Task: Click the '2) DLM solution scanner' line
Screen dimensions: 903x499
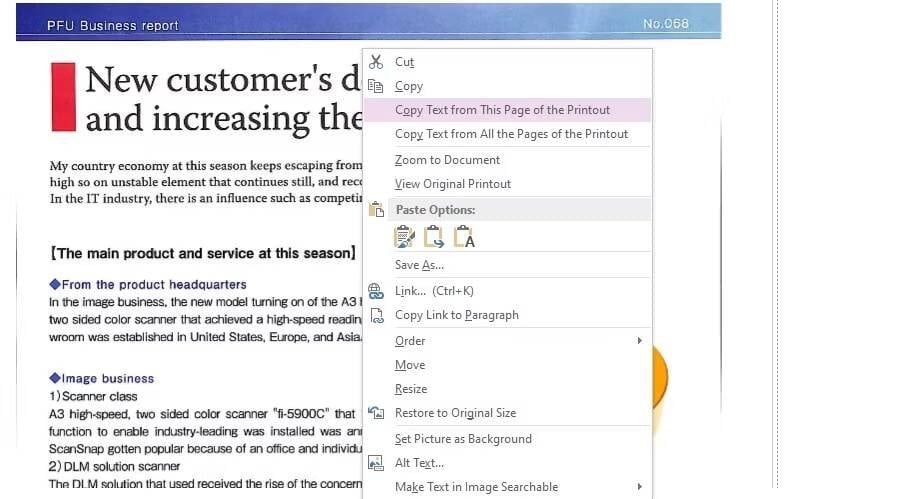Action: click(115, 466)
